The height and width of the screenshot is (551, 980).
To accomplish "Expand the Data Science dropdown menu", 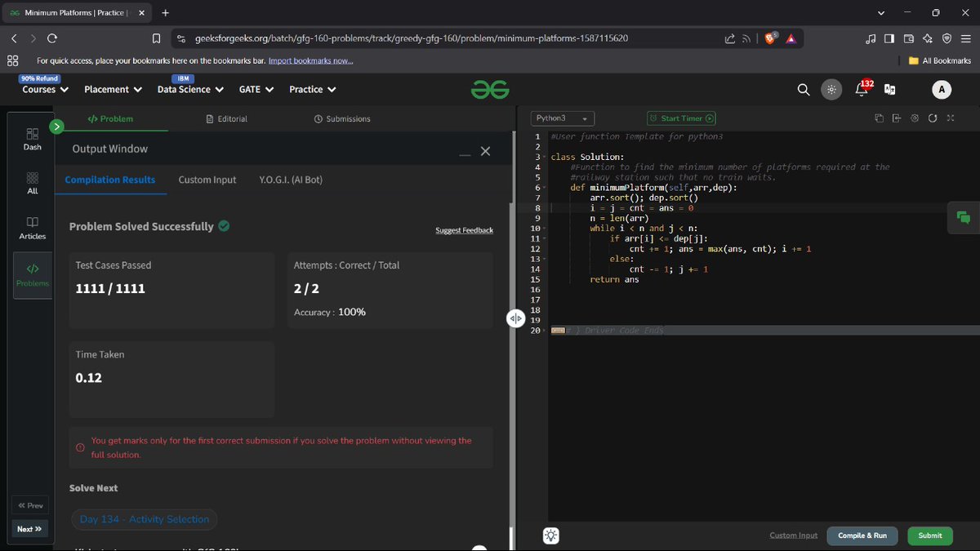I will 191,90.
